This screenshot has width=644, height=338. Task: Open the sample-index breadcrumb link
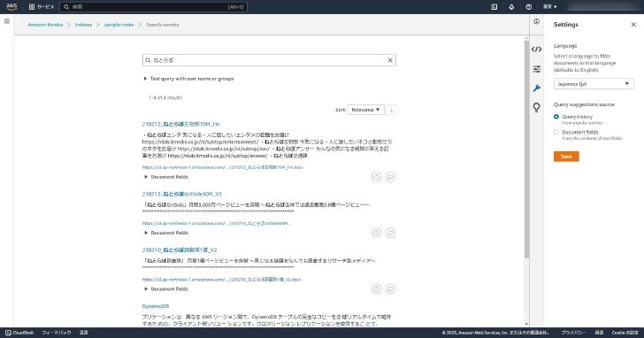click(x=119, y=25)
